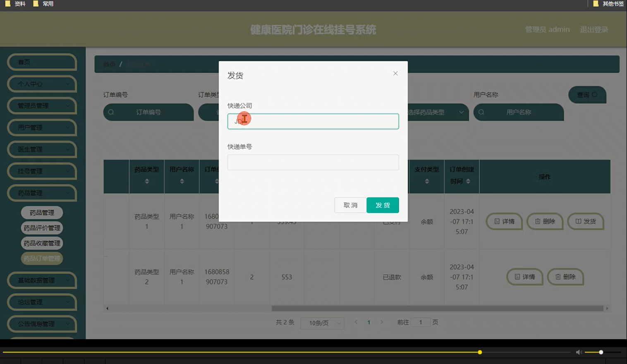The width and height of the screenshot is (627, 364).
Task: Toggle sorting on the 用户名称 column
Action: point(182,181)
